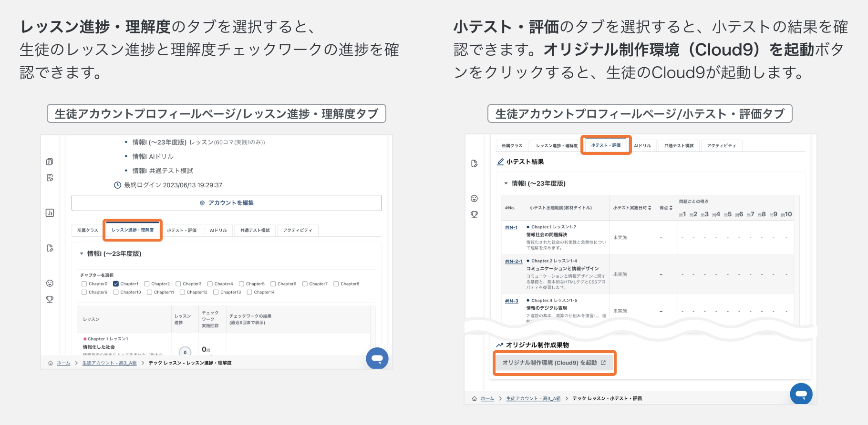Viewport: 868px width, 425px height.
Task: Click ホーム breadcrumb link in lesson-progress screenshot
Action: point(63,363)
